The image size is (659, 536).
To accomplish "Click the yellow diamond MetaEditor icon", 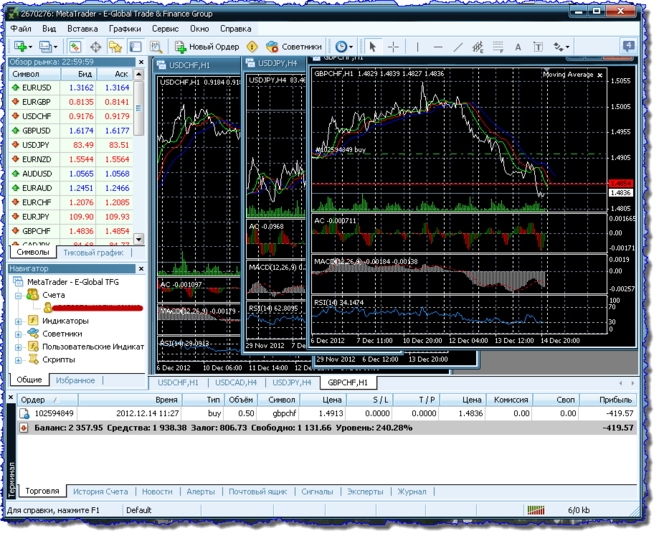I will coord(252,47).
